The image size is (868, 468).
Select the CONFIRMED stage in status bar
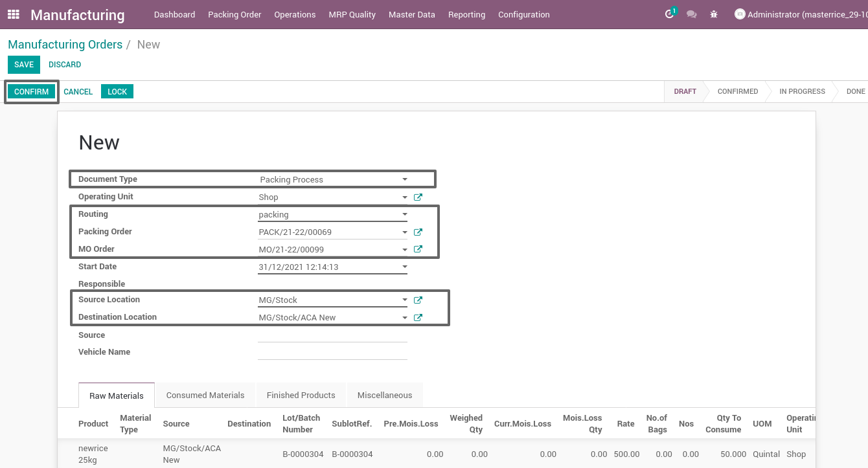pyautogui.click(x=738, y=91)
